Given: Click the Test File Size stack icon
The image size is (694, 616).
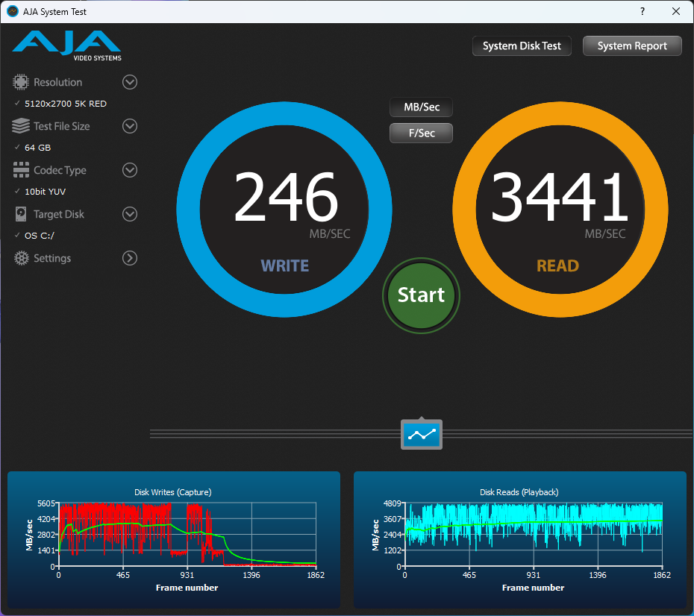Looking at the screenshot, I should 21,126.
